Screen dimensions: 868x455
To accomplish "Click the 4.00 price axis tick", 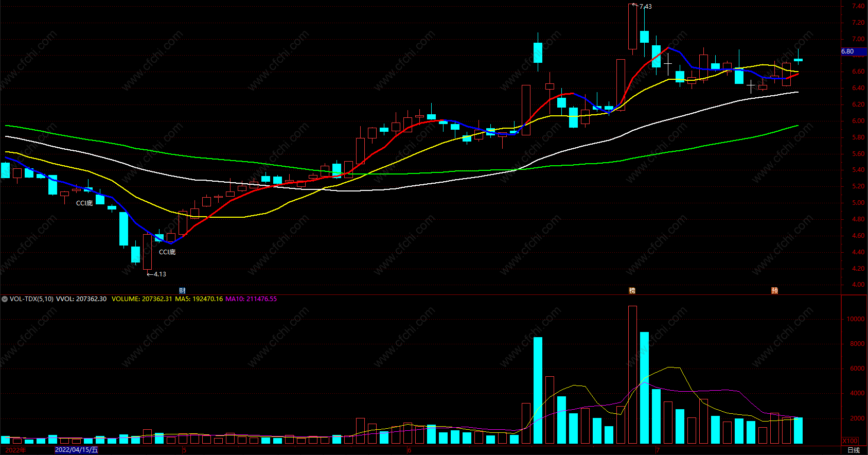I will coord(858,285).
